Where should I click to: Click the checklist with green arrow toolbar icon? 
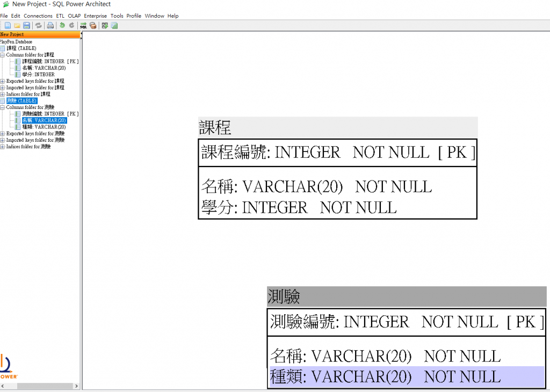point(105,26)
